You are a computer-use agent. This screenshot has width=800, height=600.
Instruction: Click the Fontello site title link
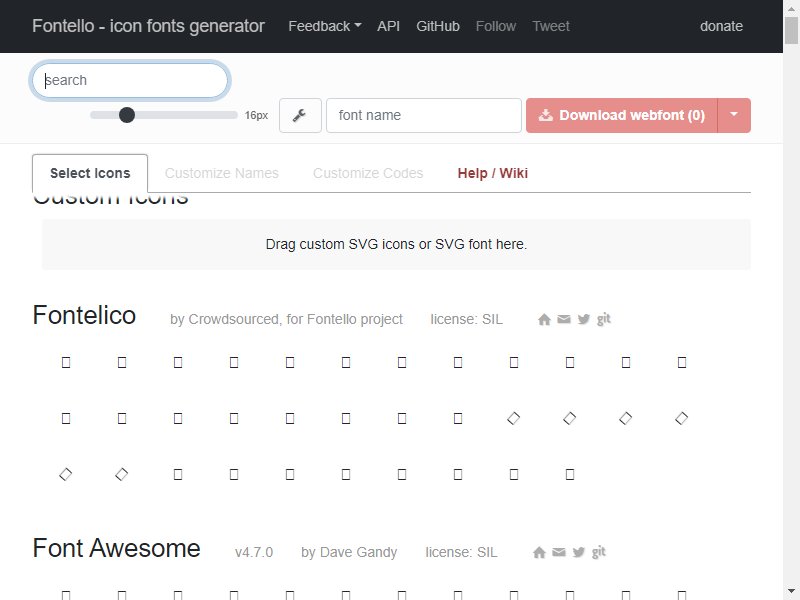(x=148, y=26)
